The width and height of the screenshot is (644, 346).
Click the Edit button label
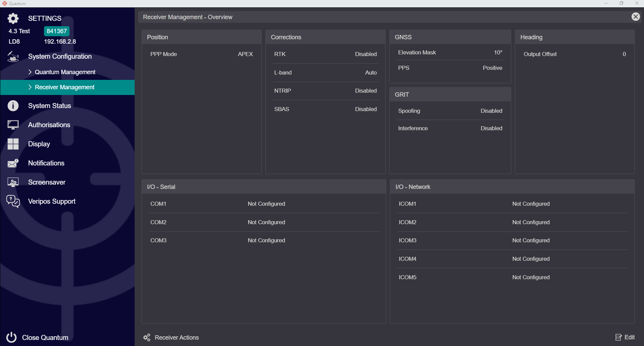coord(630,337)
